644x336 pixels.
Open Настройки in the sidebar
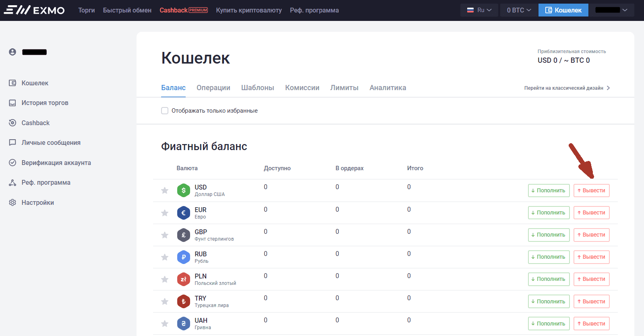pos(38,202)
